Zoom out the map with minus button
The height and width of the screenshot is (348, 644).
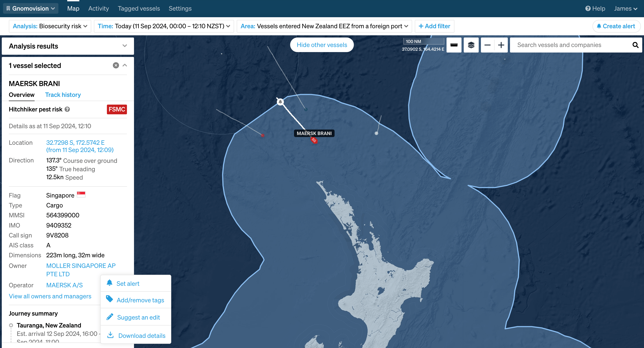[487, 45]
